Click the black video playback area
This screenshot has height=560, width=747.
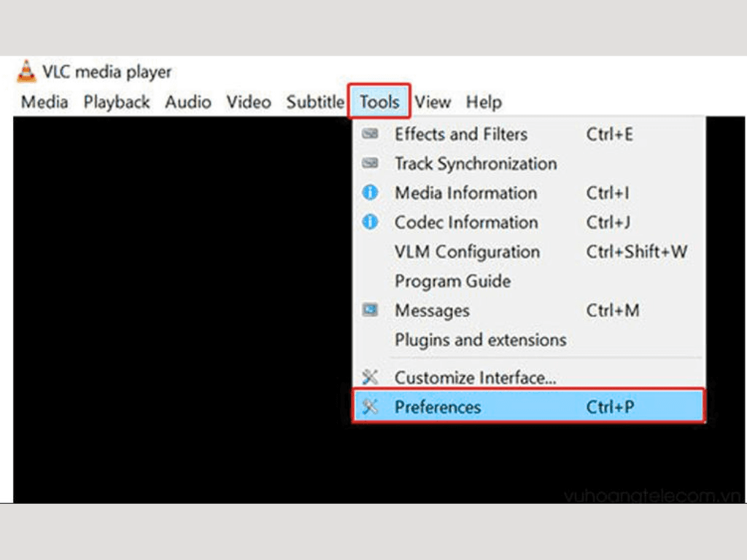[183, 309]
